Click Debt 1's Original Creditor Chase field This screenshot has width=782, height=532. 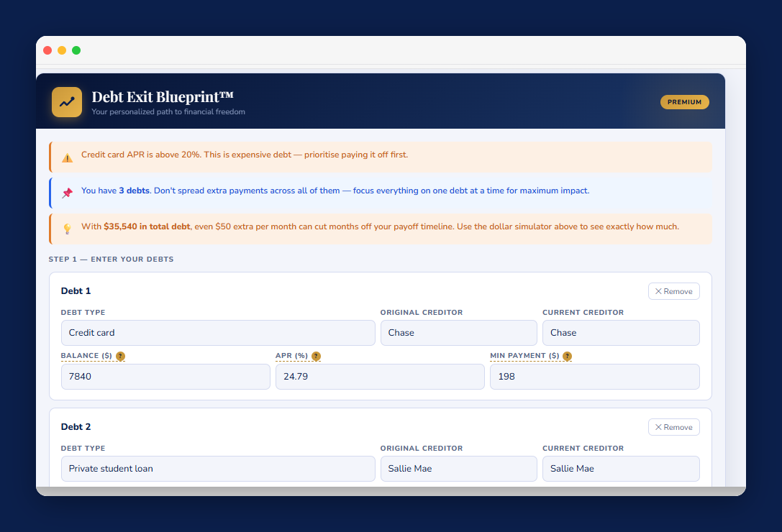tap(458, 333)
